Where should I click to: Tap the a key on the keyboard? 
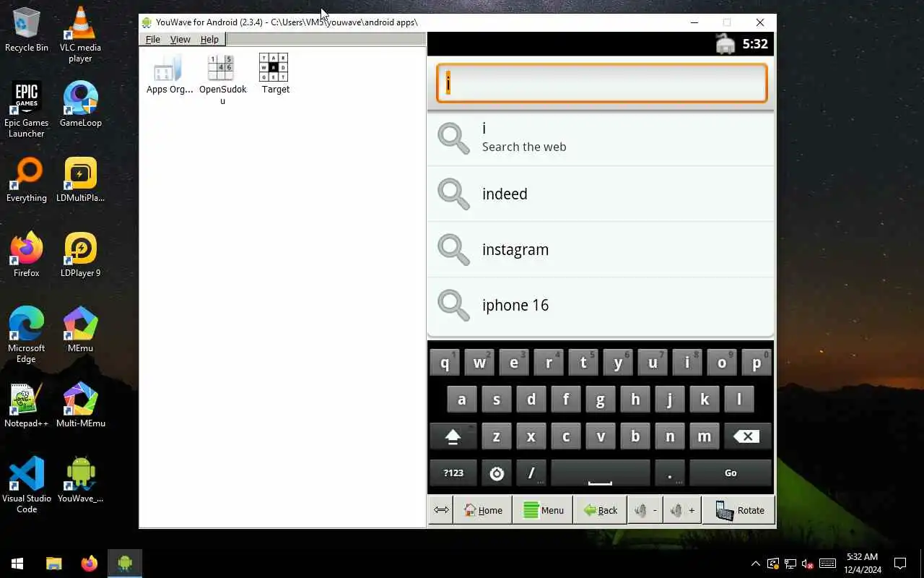coord(462,400)
